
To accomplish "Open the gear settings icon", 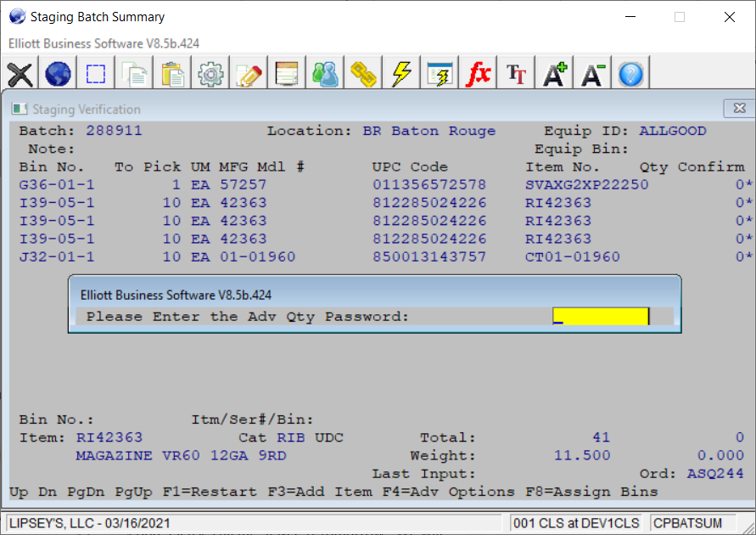I will tap(210, 74).
